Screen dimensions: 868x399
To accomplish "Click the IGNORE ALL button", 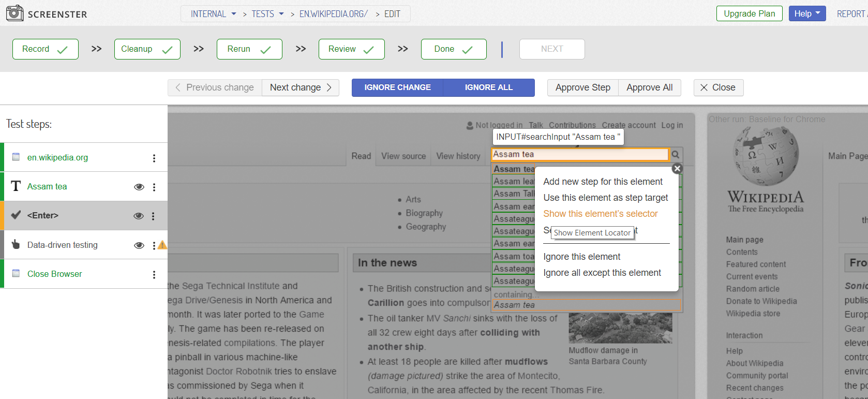I will coord(489,87).
